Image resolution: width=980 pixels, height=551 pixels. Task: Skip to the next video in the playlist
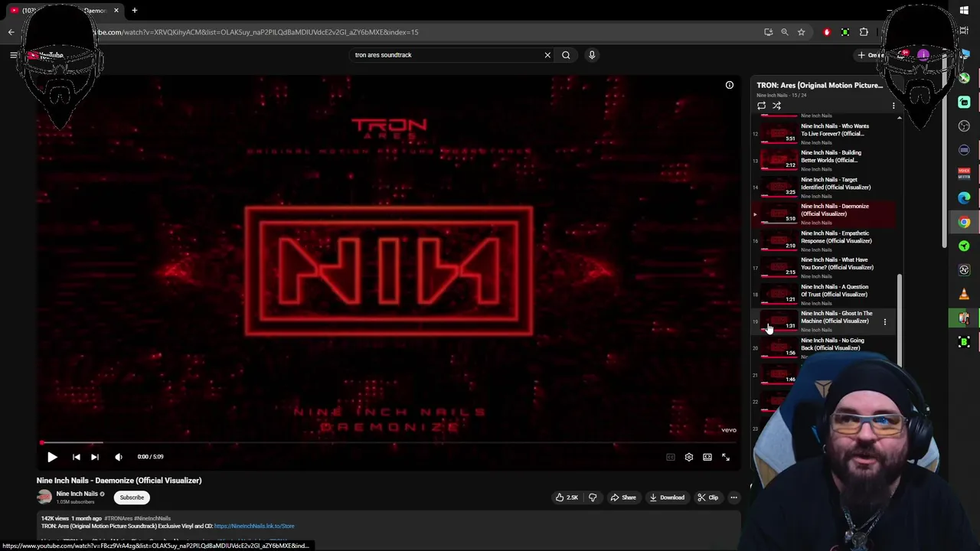click(x=95, y=457)
